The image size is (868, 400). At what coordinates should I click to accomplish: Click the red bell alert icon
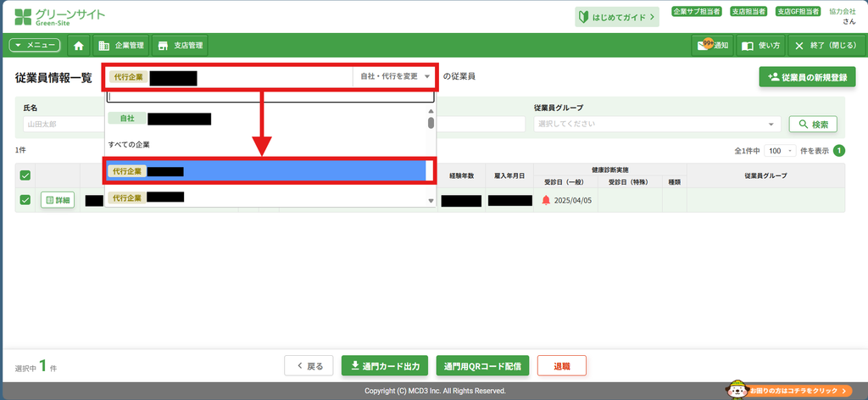click(x=546, y=200)
